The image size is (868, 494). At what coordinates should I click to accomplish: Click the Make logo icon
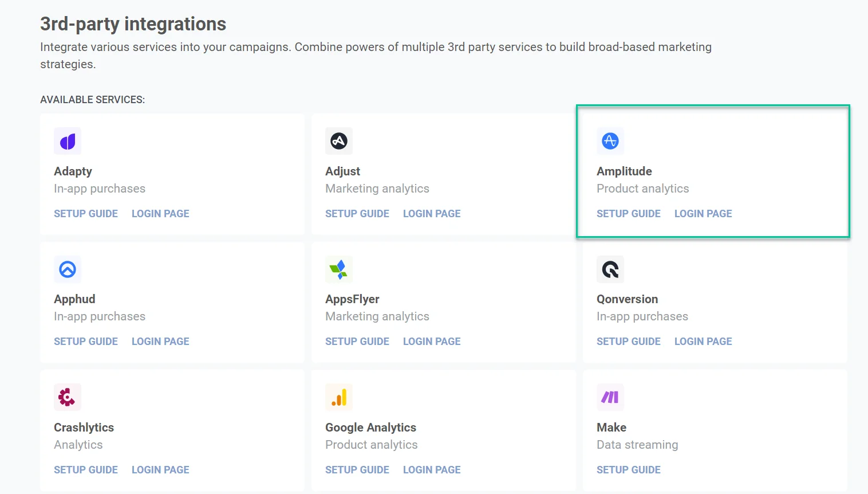point(610,397)
